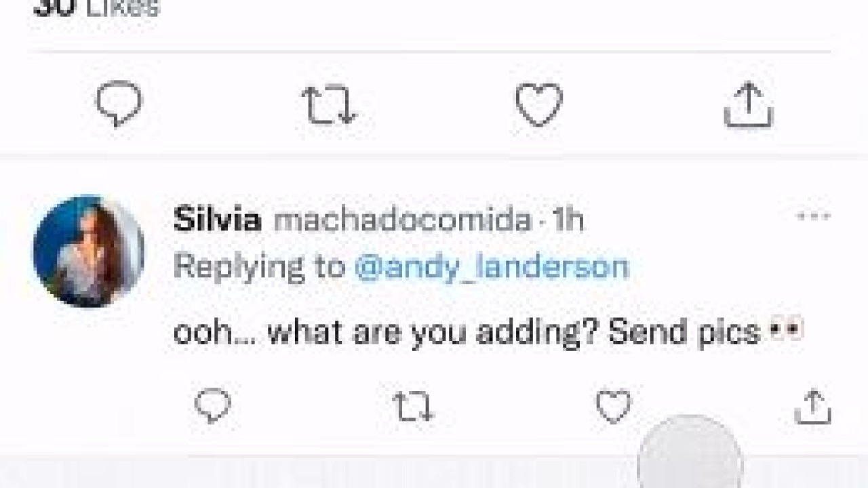Open Silvia's profile picture
868x488 pixels.
(x=88, y=251)
